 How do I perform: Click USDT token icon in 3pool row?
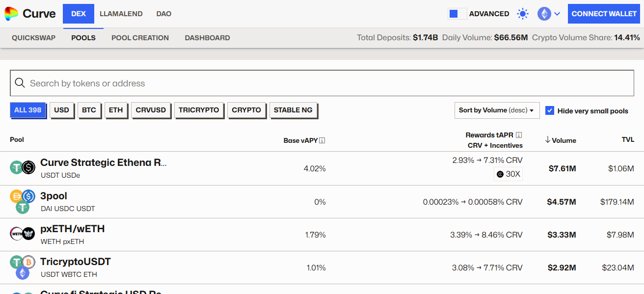(x=23, y=207)
